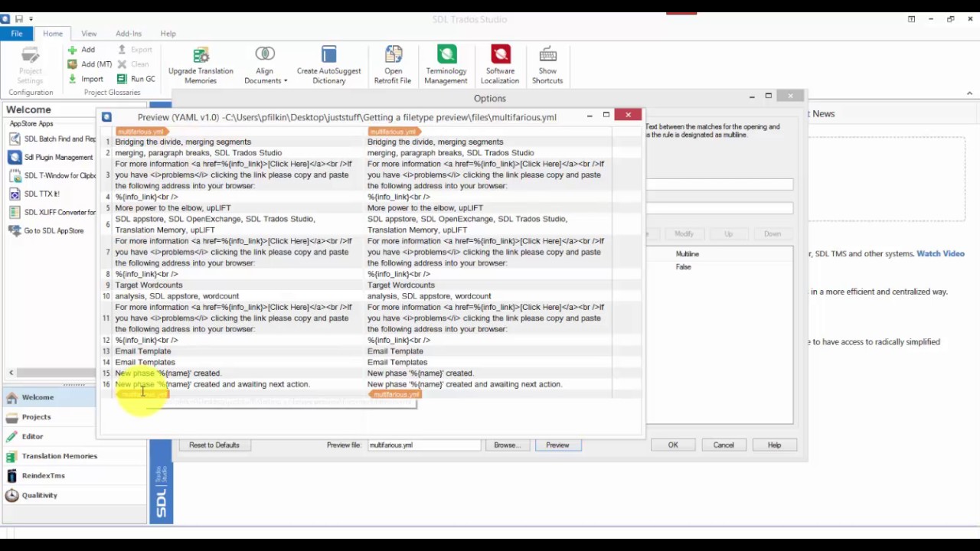Click Cancel in the Options dialog
980x551 pixels.
point(724,445)
